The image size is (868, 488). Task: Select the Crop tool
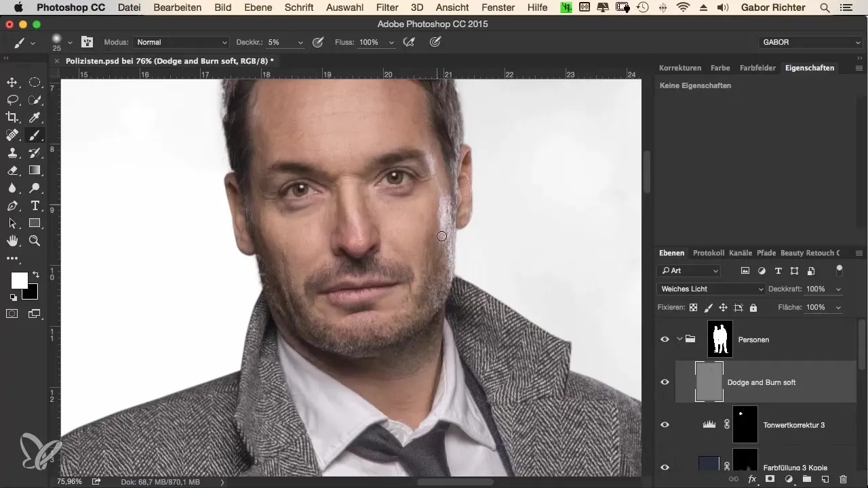(12, 117)
